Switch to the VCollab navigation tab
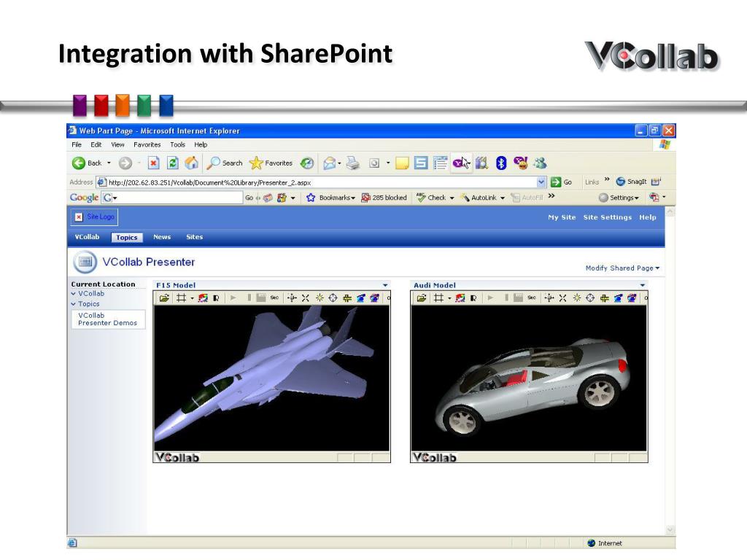 (x=88, y=237)
